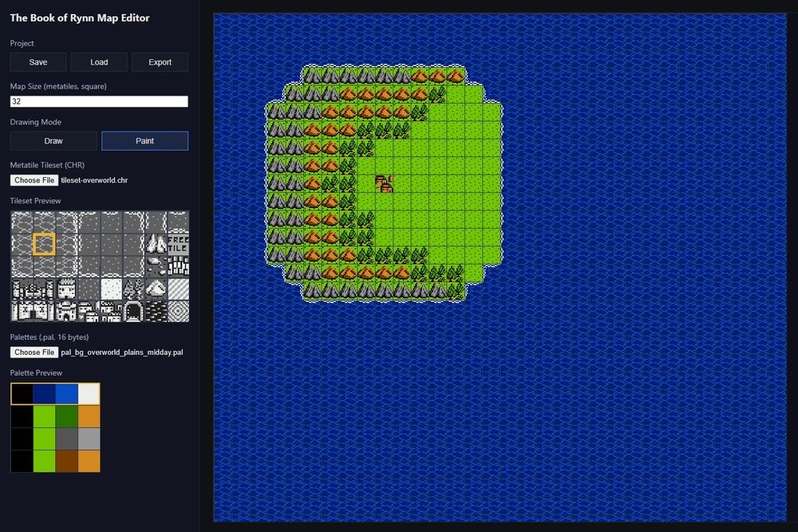Click the town on the island map
Viewport: 798px width, 532px height.
tap(384, 183)
